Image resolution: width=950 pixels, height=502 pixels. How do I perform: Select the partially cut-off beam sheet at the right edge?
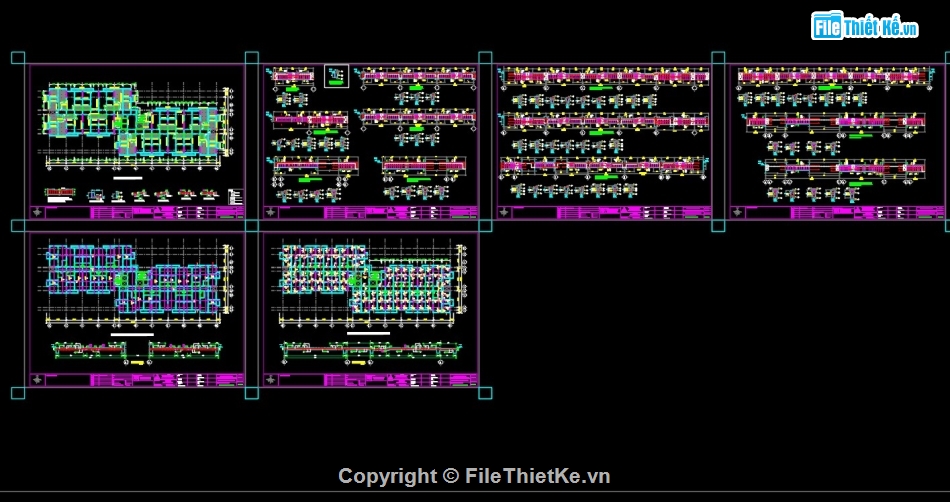(839, 141)
